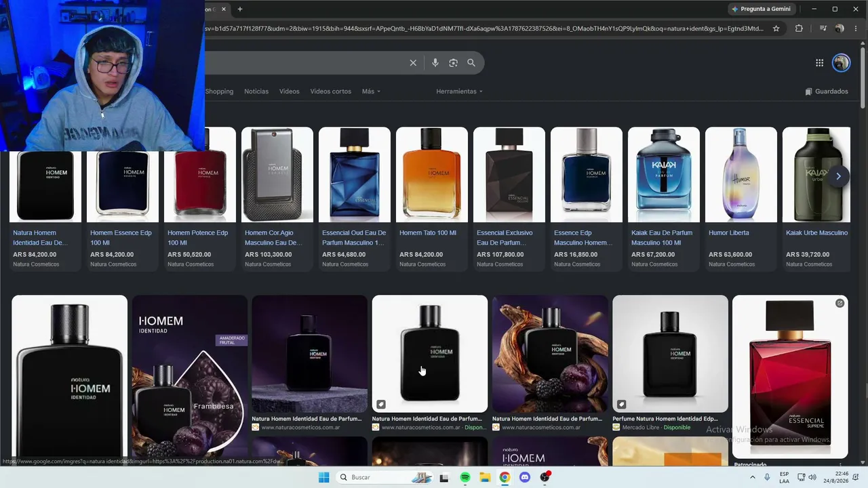868x488 pixels.
Task: Close the current browser tab
Action: click(223, 9)
